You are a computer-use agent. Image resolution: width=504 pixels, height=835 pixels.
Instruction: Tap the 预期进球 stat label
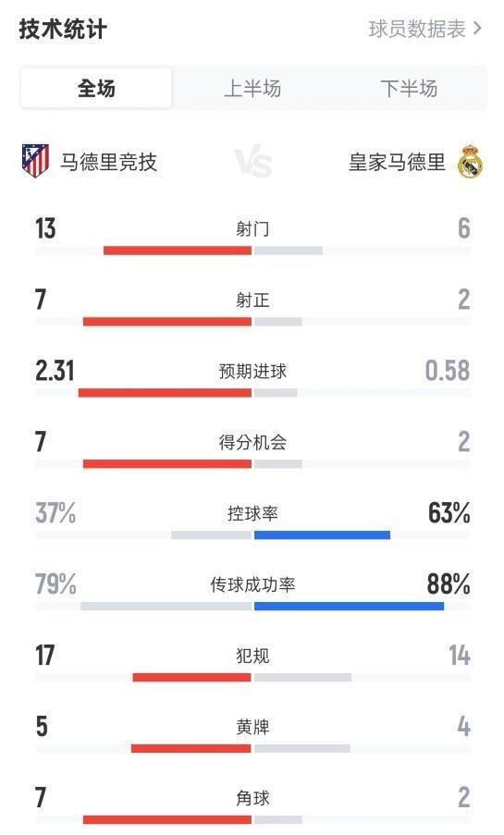(252, 371)
